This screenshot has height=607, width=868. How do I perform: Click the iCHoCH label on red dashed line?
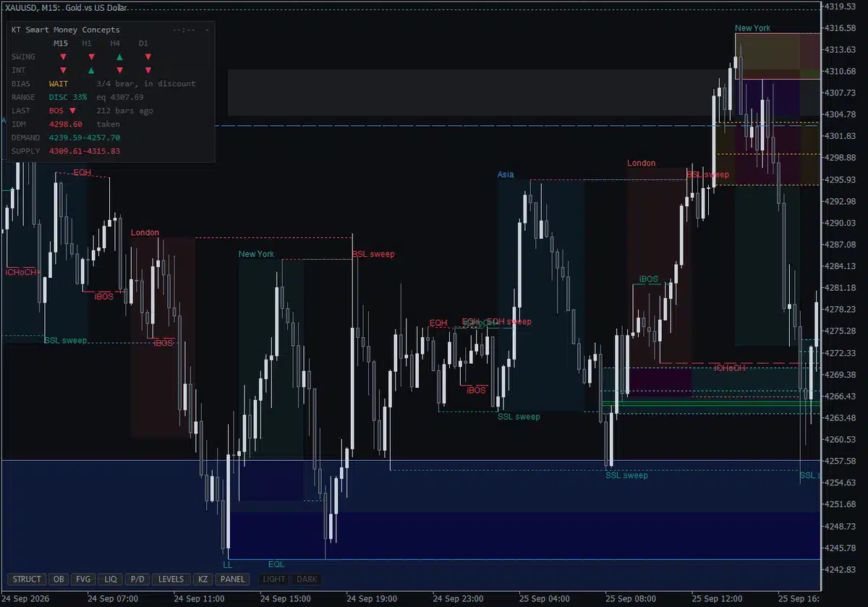tap(730, 368)
